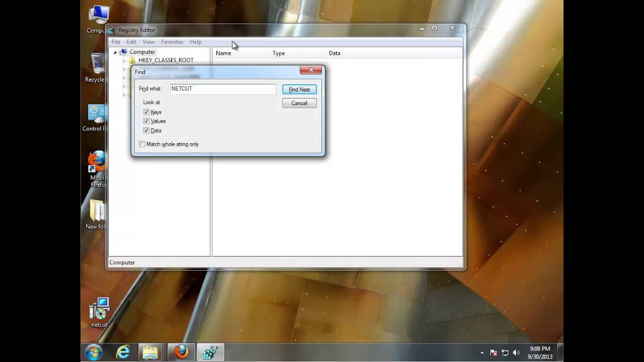Open Action Center flag tray icon
The height and width of the screenshot is (362, 644).
494,352
